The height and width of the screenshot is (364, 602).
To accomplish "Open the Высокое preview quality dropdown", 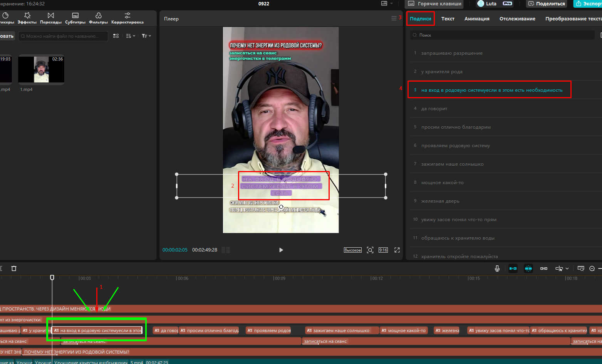I will (352, 250).
